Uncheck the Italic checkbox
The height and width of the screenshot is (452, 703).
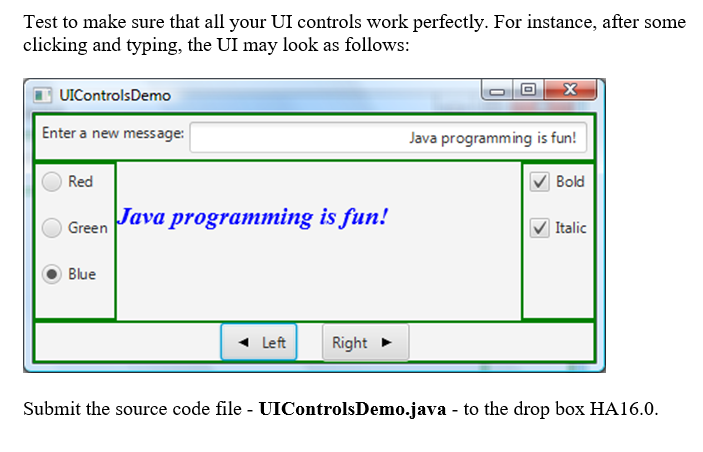coord(539,228)
